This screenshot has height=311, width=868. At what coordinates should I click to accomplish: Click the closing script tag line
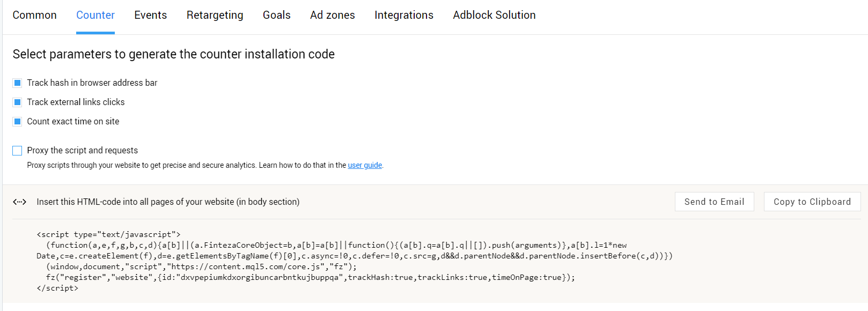point(57,288)
